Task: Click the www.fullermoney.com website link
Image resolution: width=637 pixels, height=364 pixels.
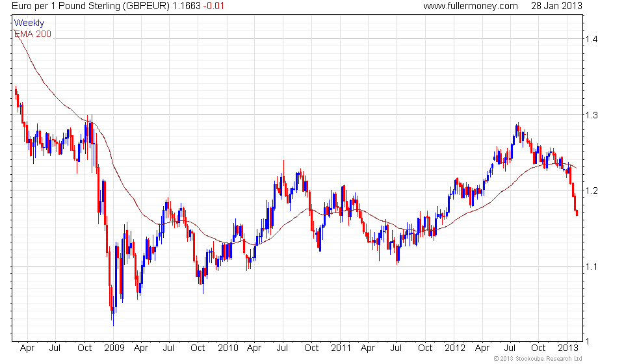Action: click(x=470, y=6)
